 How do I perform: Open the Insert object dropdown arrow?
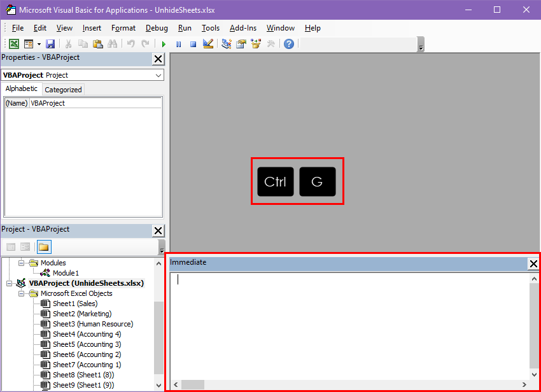coord(39,44)
